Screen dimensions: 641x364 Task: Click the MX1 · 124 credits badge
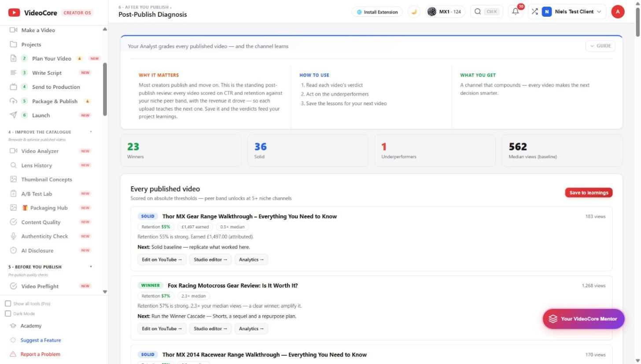(445, 12)
